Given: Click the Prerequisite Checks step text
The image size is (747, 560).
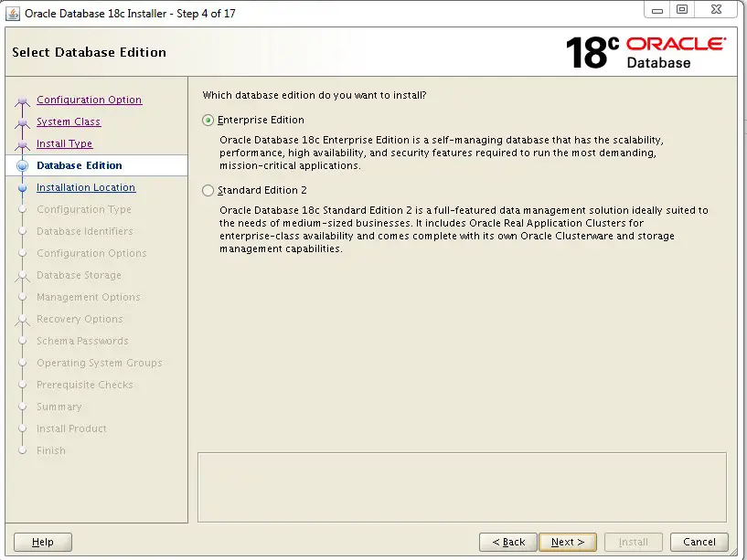Looking at the screenshot, I should 85,385.
